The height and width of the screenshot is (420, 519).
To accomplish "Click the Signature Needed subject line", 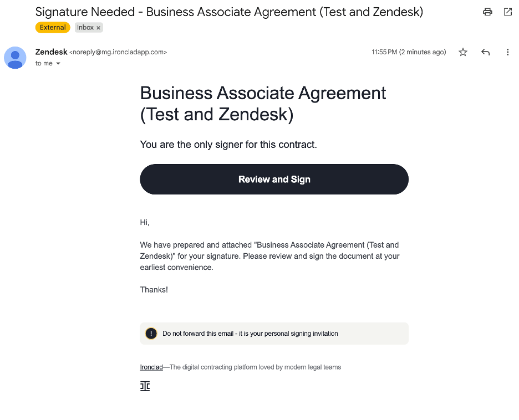I will 229,12.
